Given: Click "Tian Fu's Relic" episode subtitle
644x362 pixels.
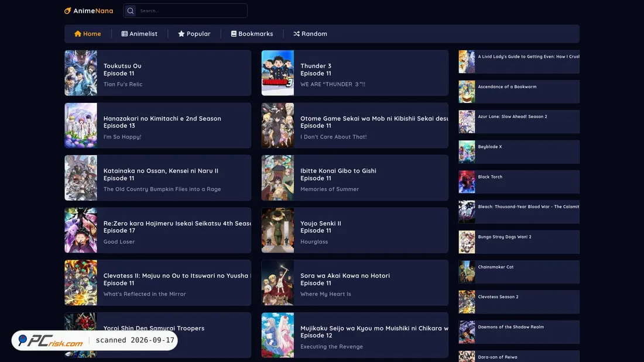Looking at the screenshot, I should 123,84.
